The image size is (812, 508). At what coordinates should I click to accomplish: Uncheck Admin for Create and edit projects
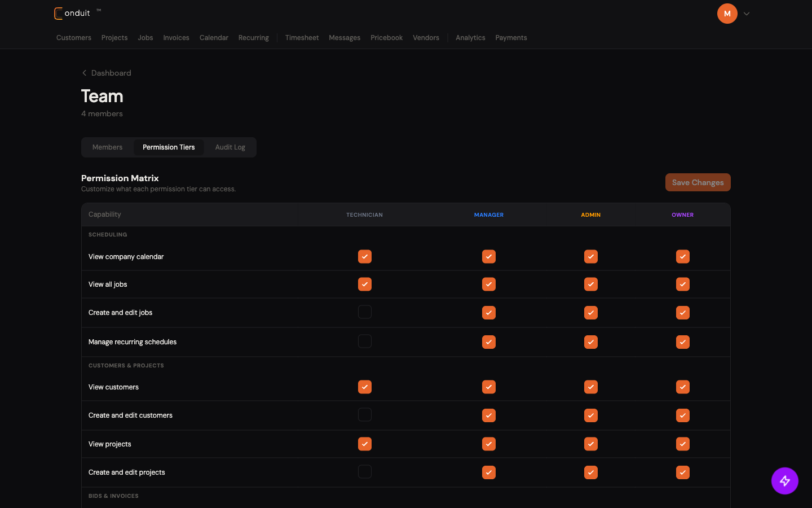click(x=591, y=472)
